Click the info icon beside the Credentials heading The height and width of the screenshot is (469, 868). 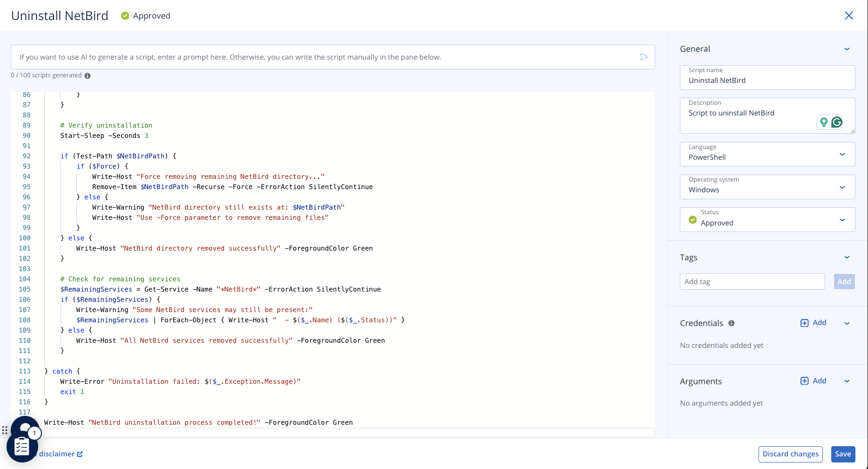[x=732, y=323]
